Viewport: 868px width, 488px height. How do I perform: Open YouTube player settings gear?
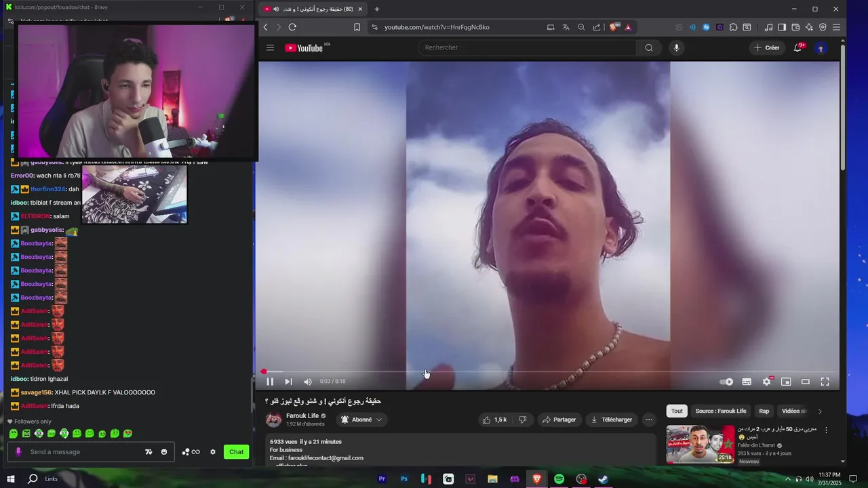[766, 382]
